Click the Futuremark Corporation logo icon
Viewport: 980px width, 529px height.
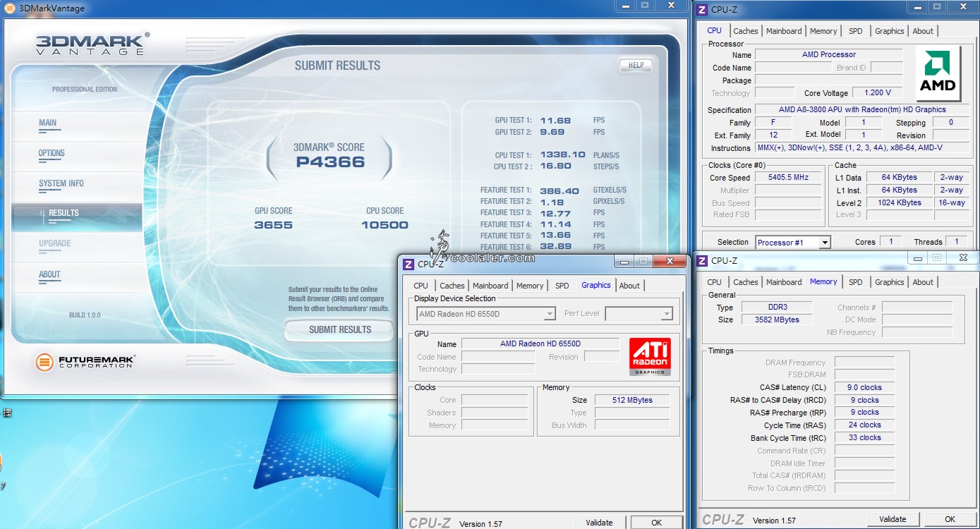coord(45,362)
